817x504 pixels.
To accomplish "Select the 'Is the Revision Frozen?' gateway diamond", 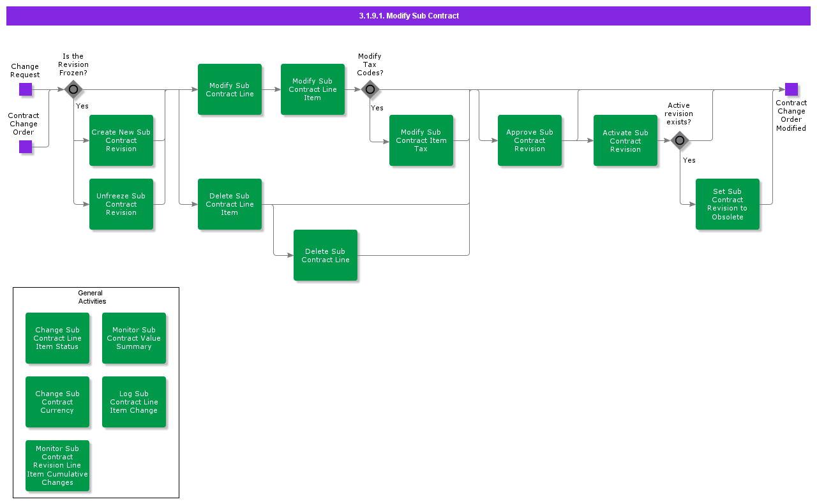I will (73, 89).
